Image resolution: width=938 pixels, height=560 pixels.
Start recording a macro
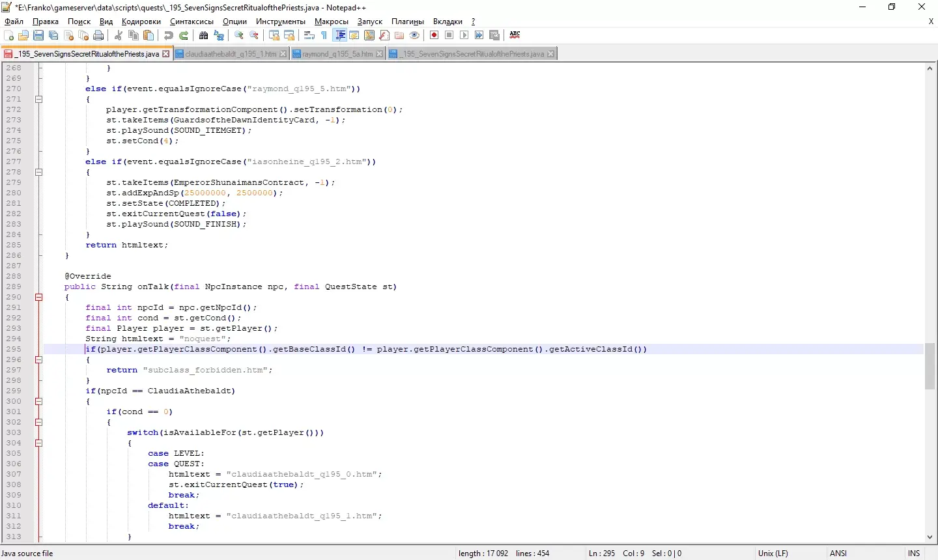(434, 35)
